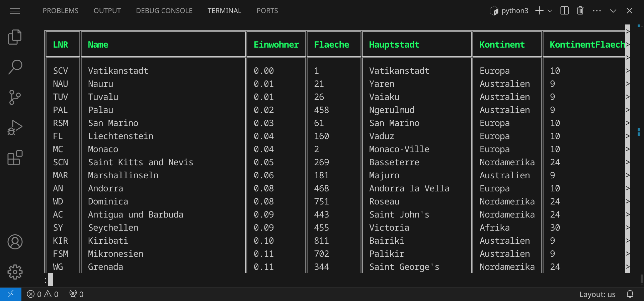Image resolution: width=644 pixels, height=301 pixels.
Task: Split the terminal panel
Action: 564,11
